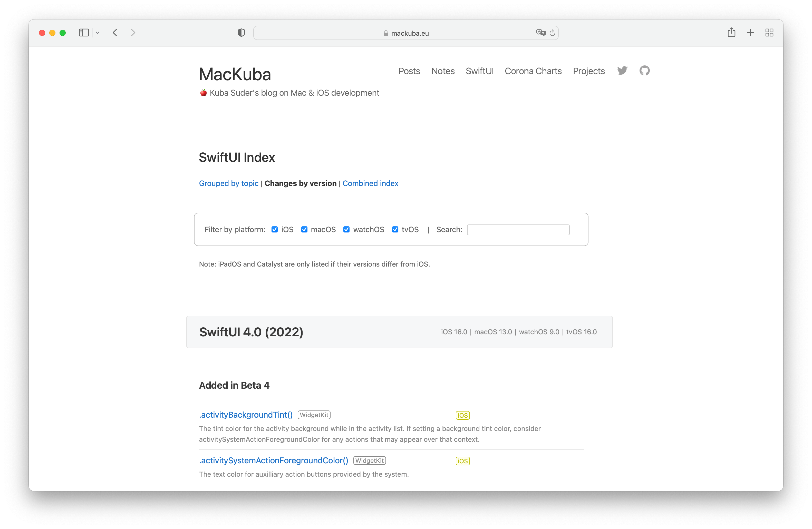The image size is (812, 529).
Task: Toggle the Safari sidebar
Action: [x=84, y=32]
